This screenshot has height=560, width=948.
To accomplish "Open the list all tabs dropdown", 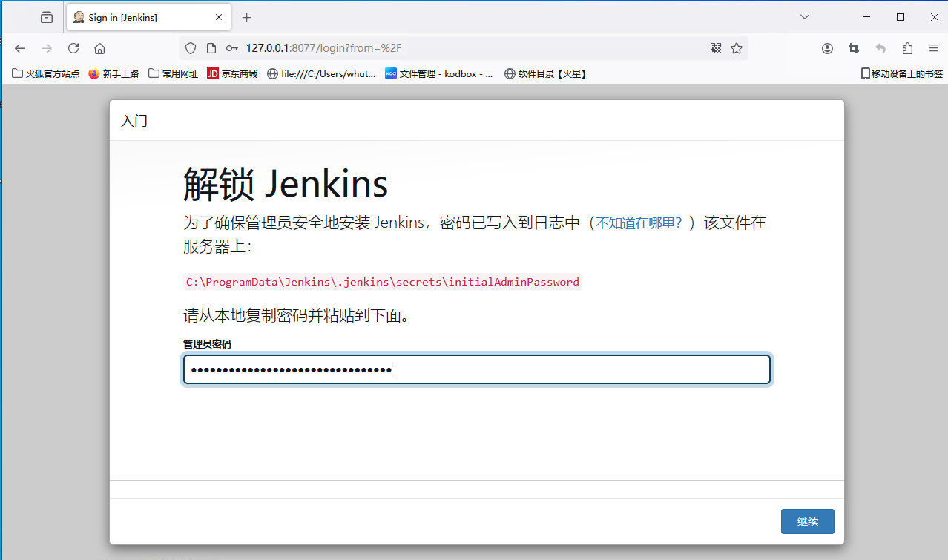I will 805,17.
